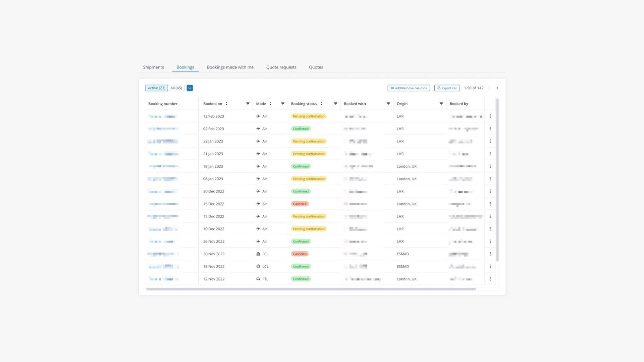Screen dimensions: 644x362
Task: Click the horizontal table scrollbar
Action: [x=311, y=289]
